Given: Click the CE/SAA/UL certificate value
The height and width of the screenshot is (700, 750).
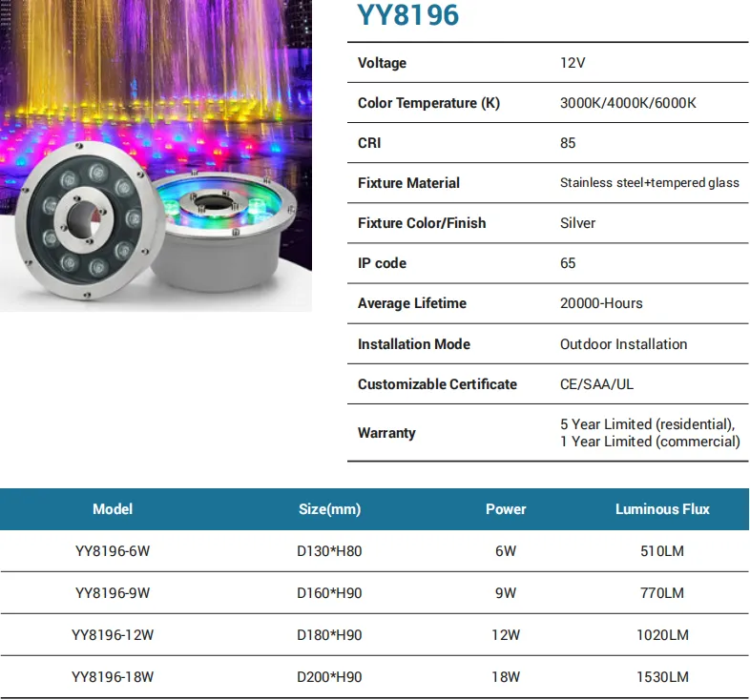Looking at the screenshot, I should coord(596,384).
